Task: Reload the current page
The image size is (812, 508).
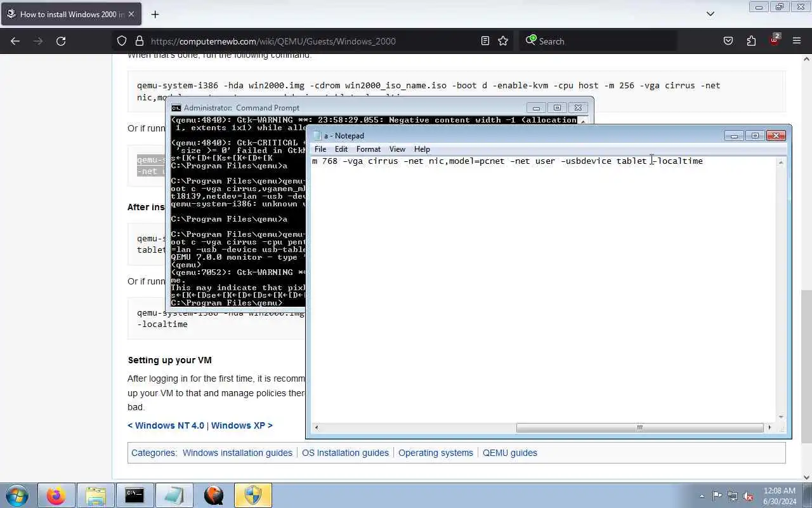Action: point(61,41)
